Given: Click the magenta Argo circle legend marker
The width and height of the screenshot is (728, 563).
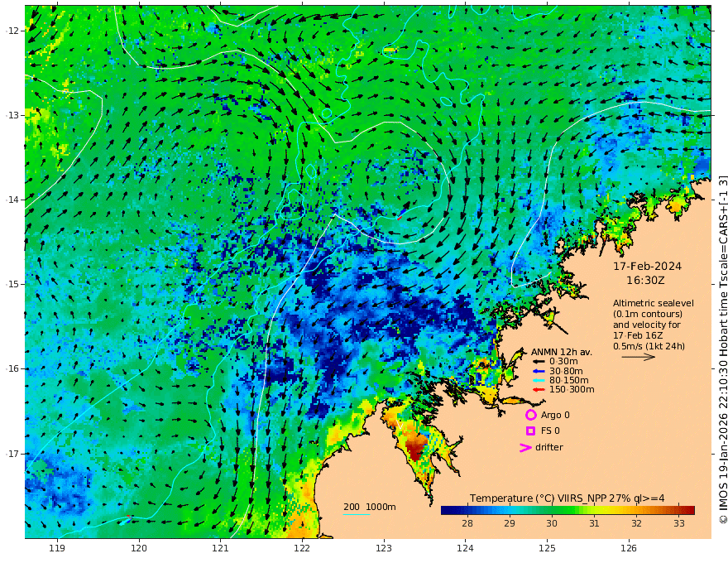Looking at the screenshot, I should pyautogui.click(x=530, y=415).
